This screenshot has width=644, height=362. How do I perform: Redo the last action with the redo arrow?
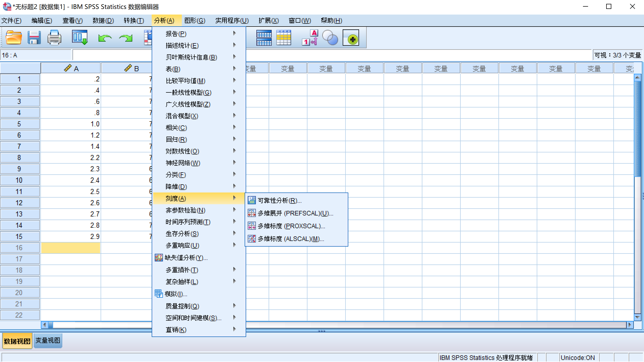125,38
